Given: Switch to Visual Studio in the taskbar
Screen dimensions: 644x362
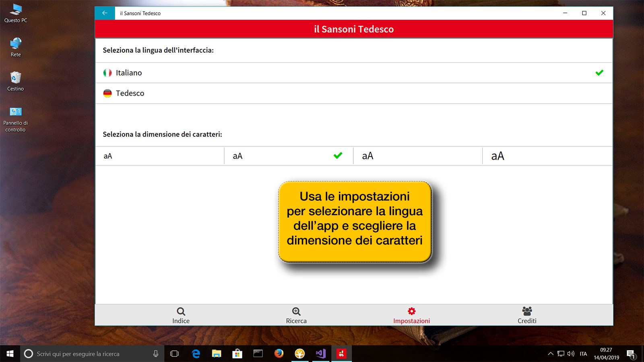Looking at the screenshot, I should [321, 354].
